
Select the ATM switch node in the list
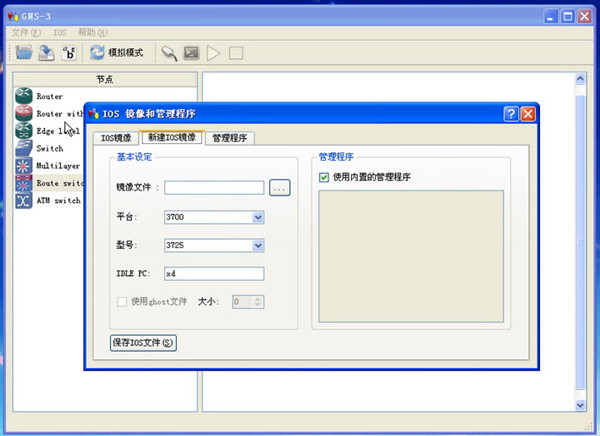pos(24,201)
